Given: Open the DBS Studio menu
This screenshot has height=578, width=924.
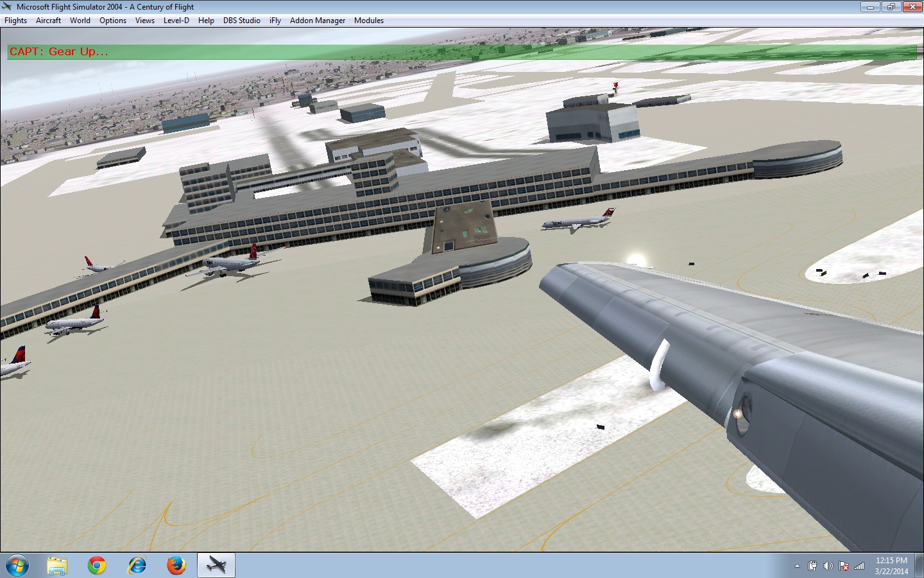Looking at the screenshot, I should 242,21.
